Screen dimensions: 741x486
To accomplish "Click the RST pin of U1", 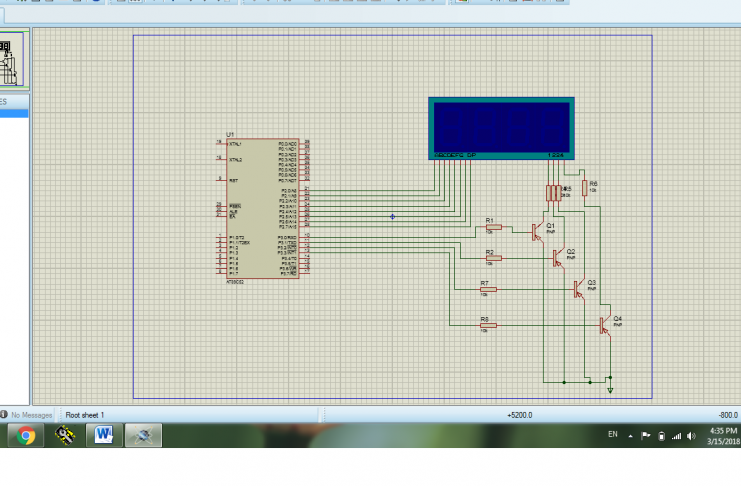I will click(221, 180).
